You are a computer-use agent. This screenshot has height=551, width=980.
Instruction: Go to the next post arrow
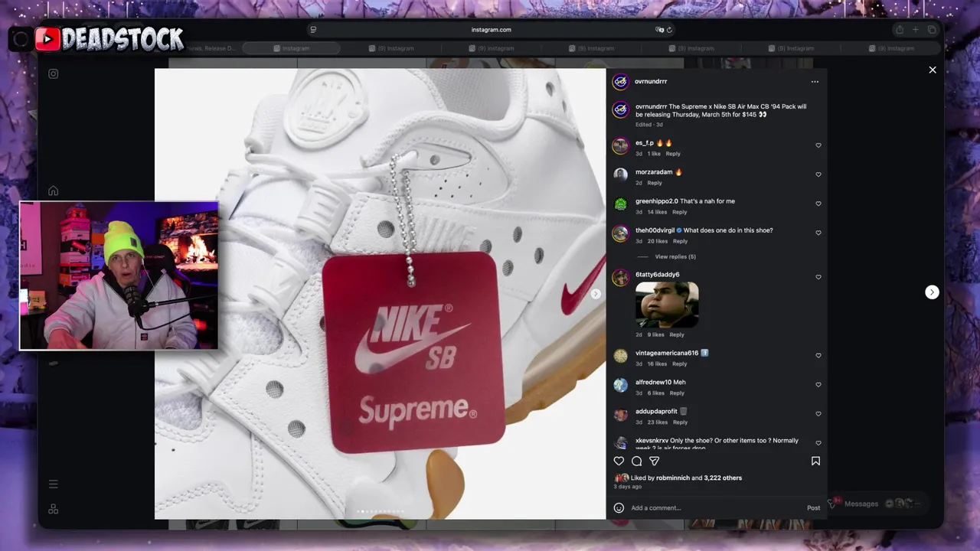tap(932, 292)
